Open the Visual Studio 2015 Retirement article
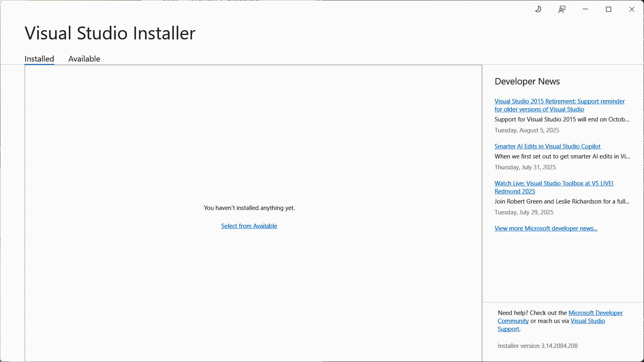Screen dimensions: 644x362 (559, 101)
